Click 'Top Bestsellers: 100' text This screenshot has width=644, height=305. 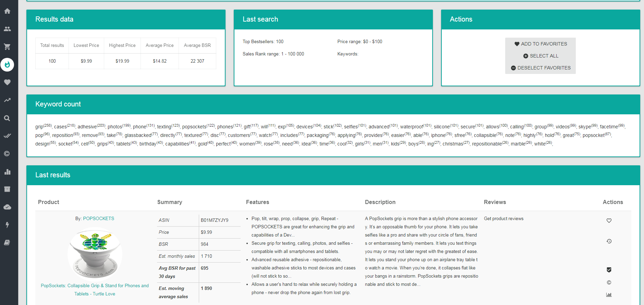(263, 41)
